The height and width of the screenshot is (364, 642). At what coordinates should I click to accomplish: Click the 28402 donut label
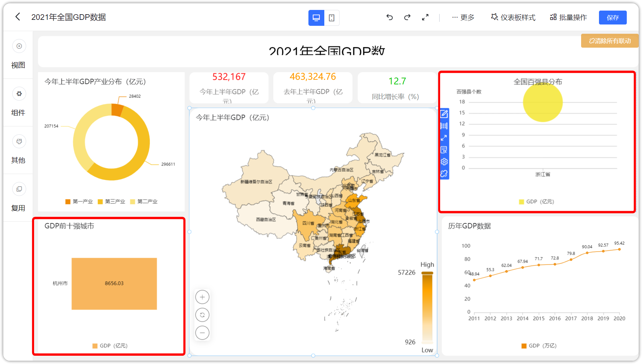click(x=135, y=96)
